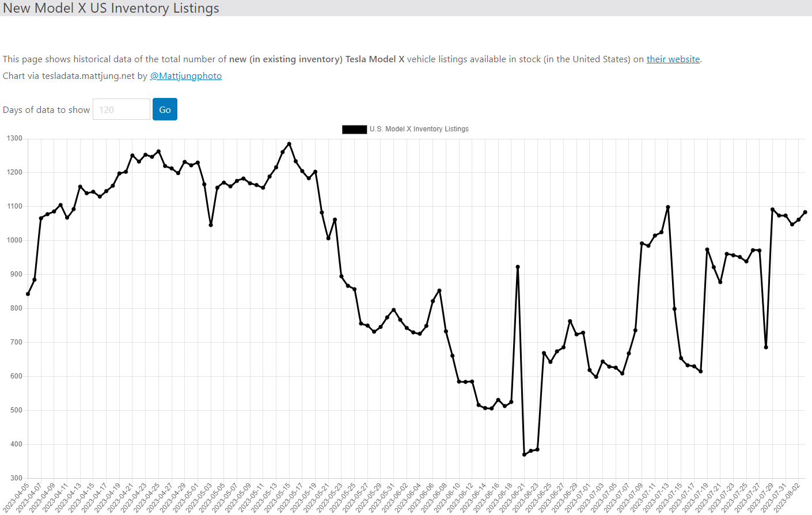Click the 2023-04-05 x-axis date label
This screenshot has height=515, width=812.
(16, 498)
